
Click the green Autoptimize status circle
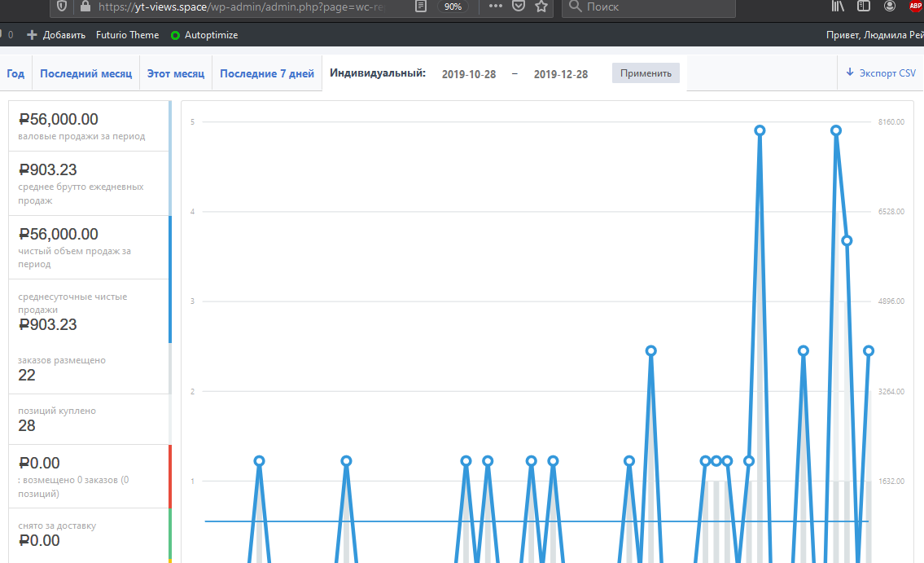tap(175, 35)
